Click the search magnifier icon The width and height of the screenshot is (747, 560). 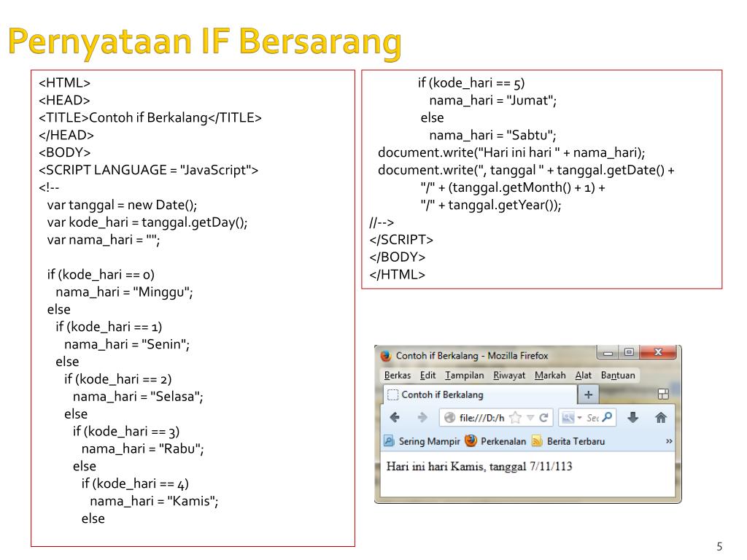[607, 417]
